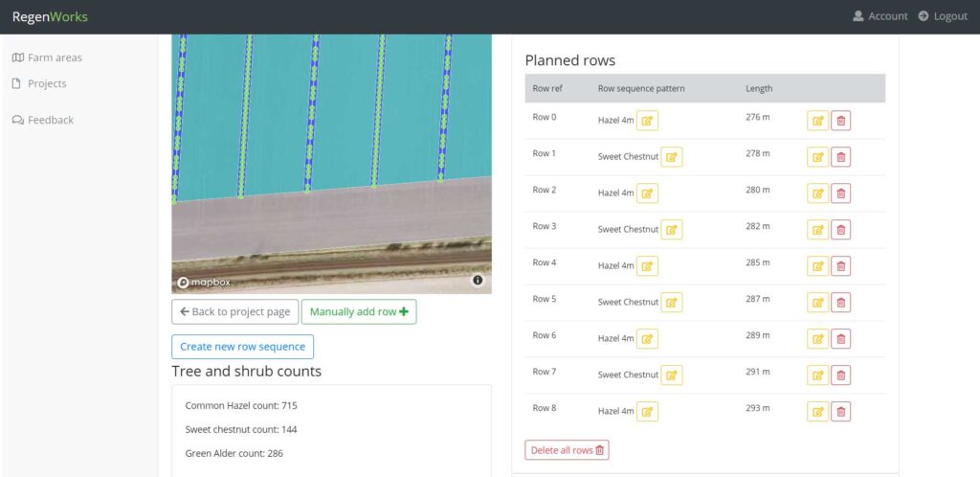Select 'Sweet chestnut count: 144' text
This screenshot has height=477, width=980.
click(241, 429)
